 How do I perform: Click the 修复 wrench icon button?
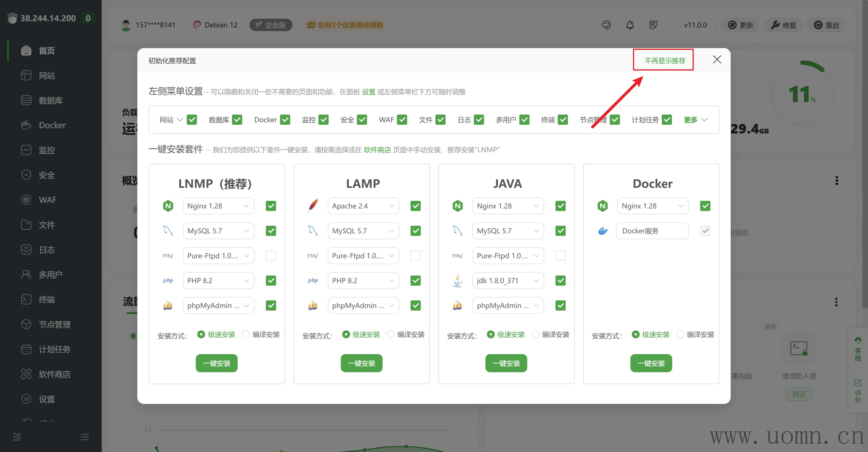tap(783, 25)
